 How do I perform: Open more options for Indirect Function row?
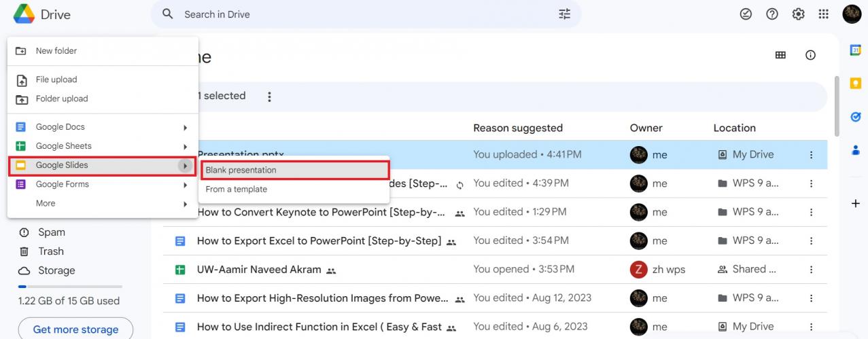[x=811, y=327]
